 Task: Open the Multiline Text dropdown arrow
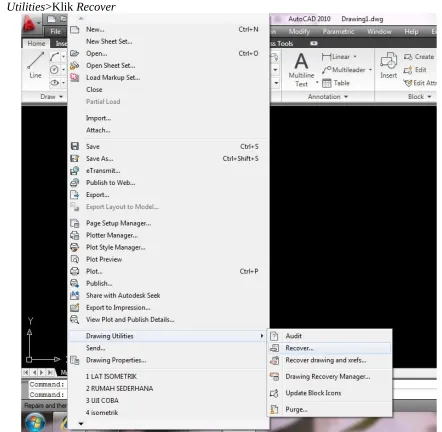click(317, 82)
